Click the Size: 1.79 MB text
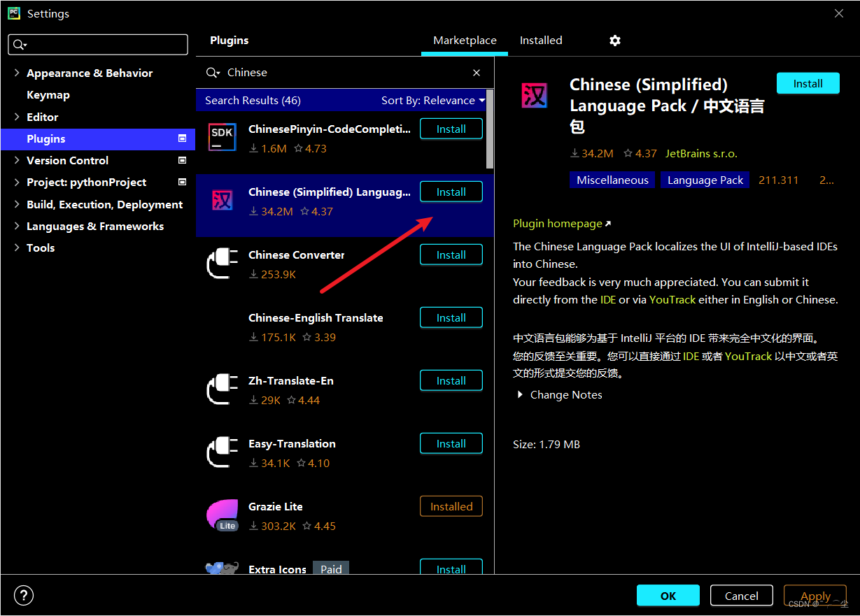 (547, 444)
